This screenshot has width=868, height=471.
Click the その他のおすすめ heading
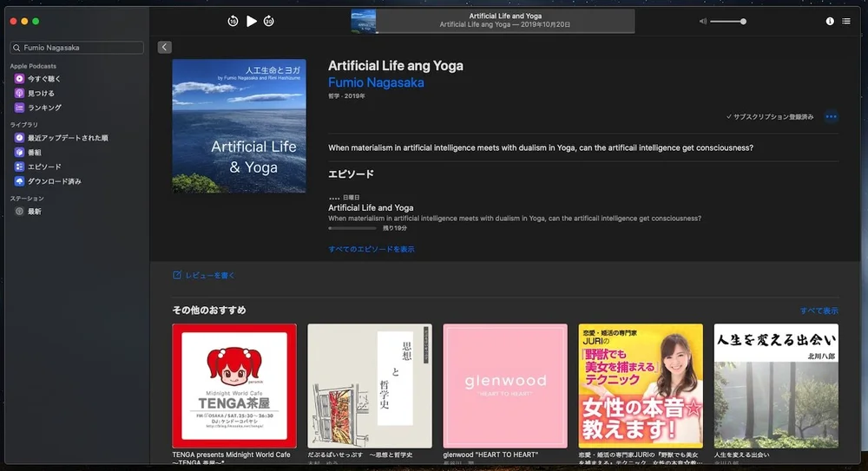(208, 310)
